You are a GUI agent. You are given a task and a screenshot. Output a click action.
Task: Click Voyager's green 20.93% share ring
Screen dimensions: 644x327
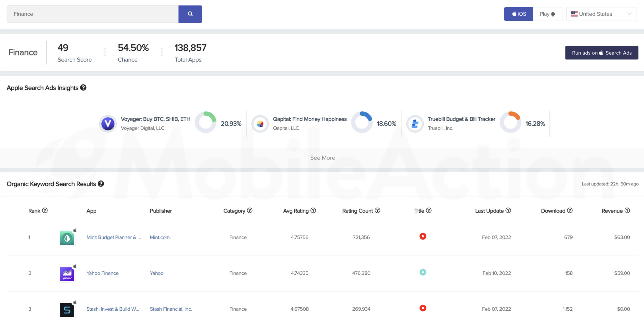point(206,122)
